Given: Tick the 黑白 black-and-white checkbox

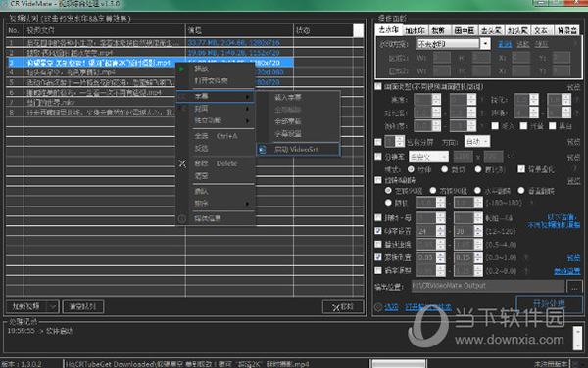Looking at the screenshot, I should 553,126.
